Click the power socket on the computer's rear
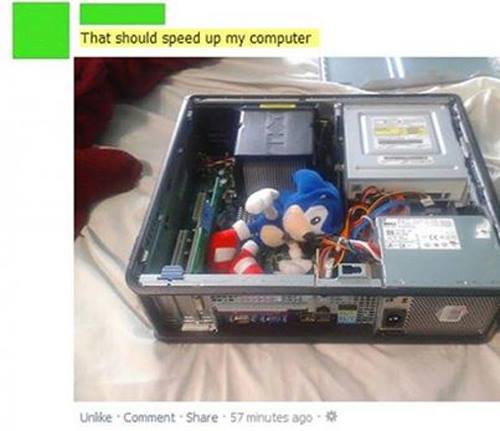Viewport: 500px width, 431px height. click(x=395, y=319)
